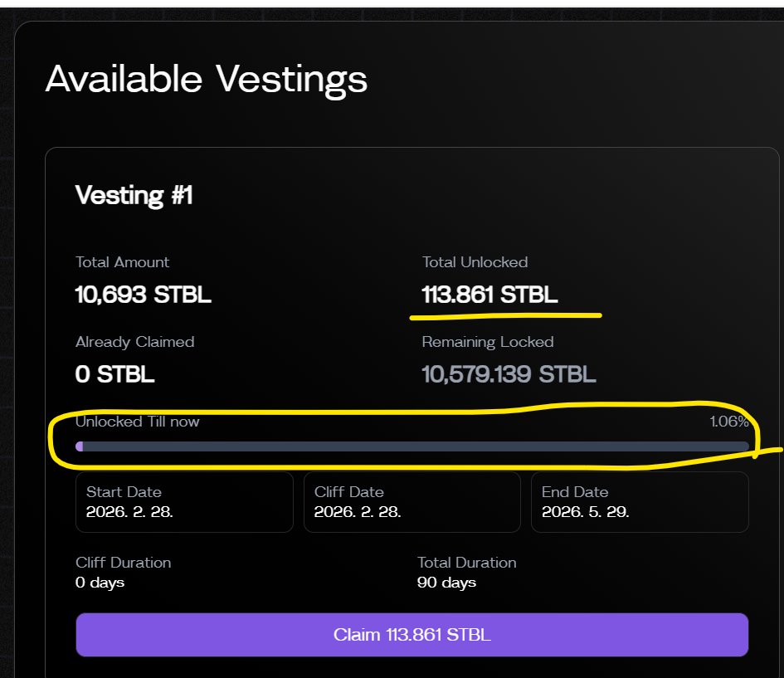Click the Already Claimed label
The image size is (784, 678).
pos(134,342)
